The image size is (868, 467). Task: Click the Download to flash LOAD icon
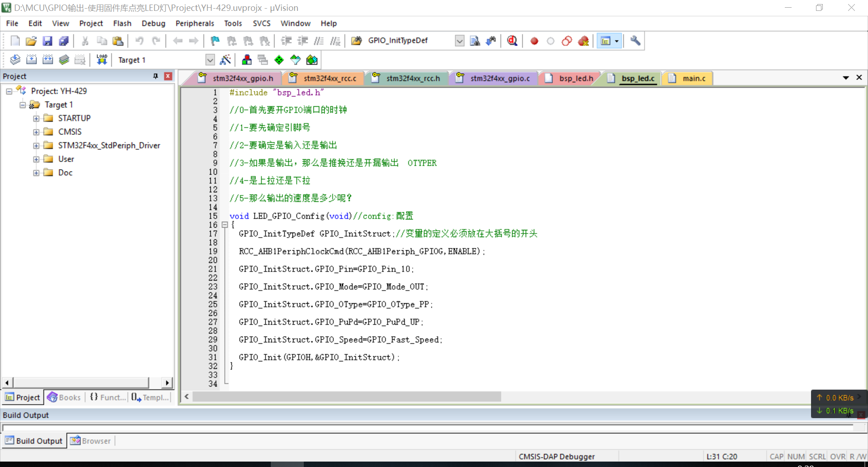[x=102, y=60]
